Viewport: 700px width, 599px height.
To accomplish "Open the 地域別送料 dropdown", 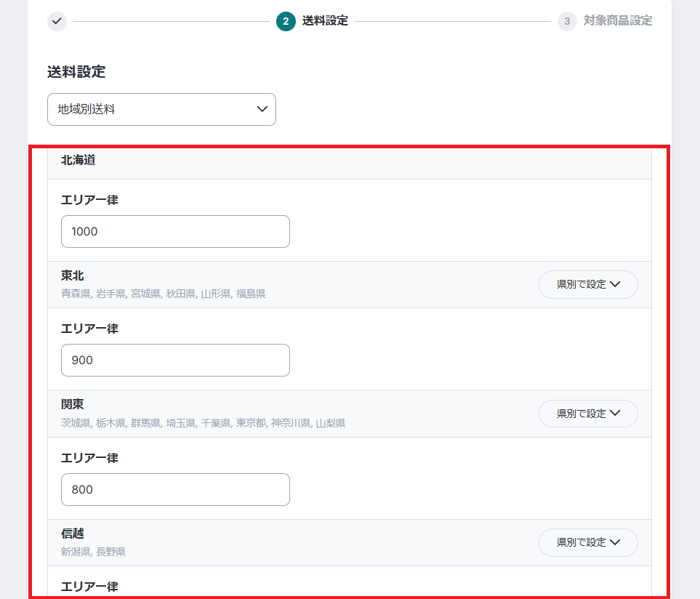I will coord(161,110).
